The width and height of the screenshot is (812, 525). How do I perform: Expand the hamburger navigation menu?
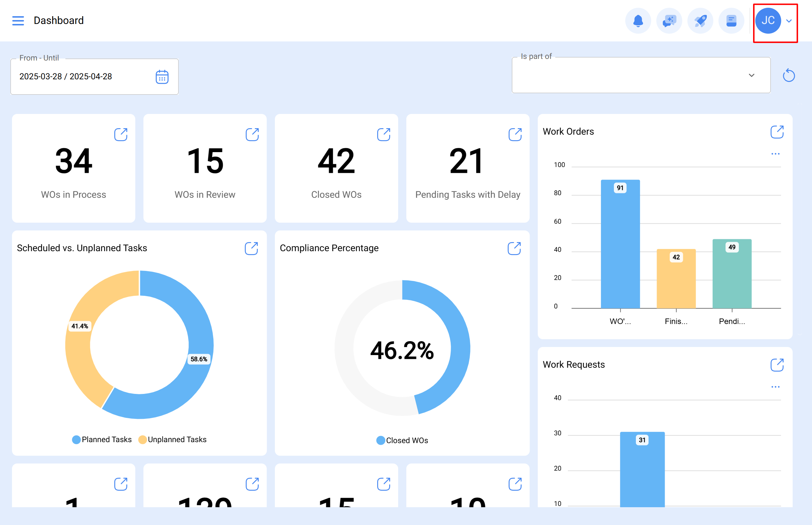point(18,21)
